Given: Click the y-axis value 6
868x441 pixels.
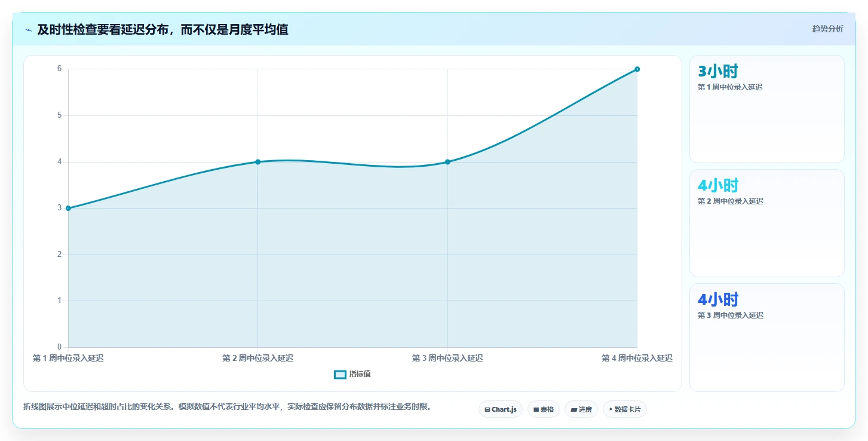Looking at the screenshot, I should (60, 69).
